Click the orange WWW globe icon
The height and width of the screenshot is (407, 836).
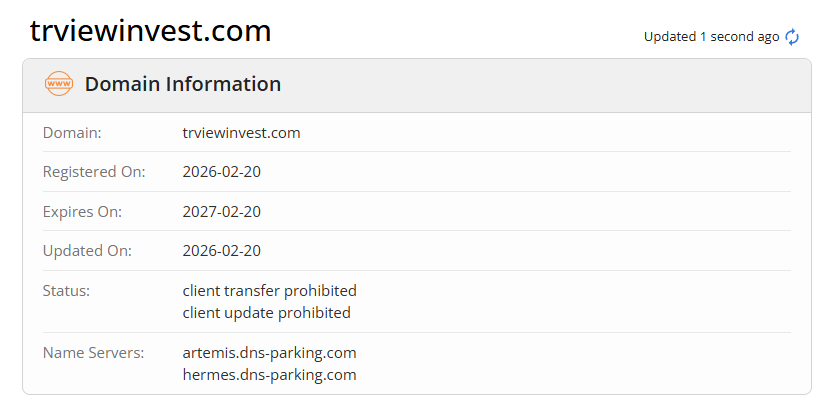click(x=59, y=84)
